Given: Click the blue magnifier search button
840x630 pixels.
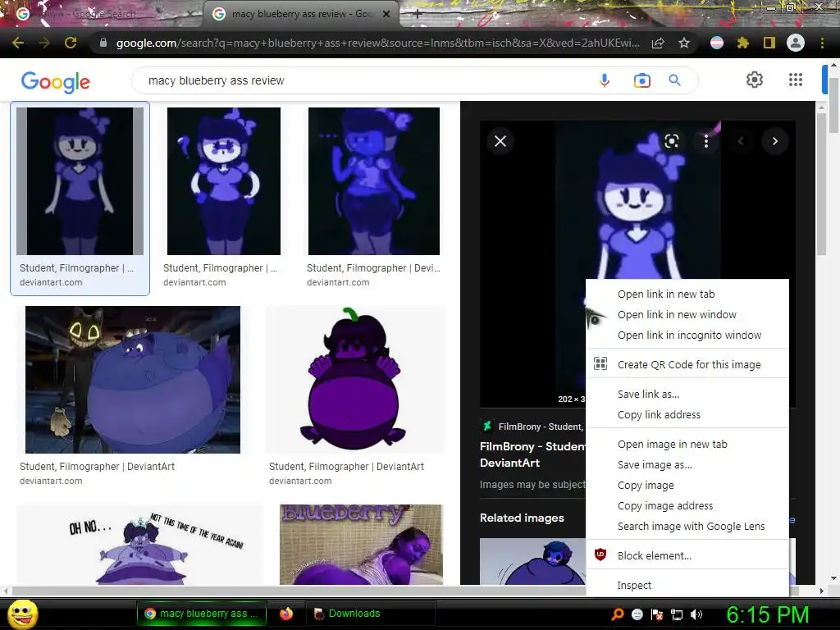Looking at the screenshot, I should point(674,80).
